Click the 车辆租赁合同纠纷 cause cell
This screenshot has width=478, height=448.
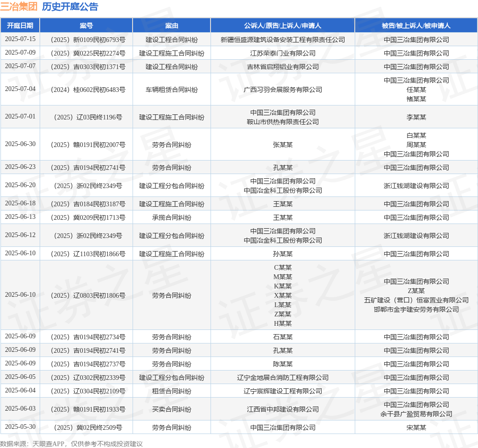point(172,90)
